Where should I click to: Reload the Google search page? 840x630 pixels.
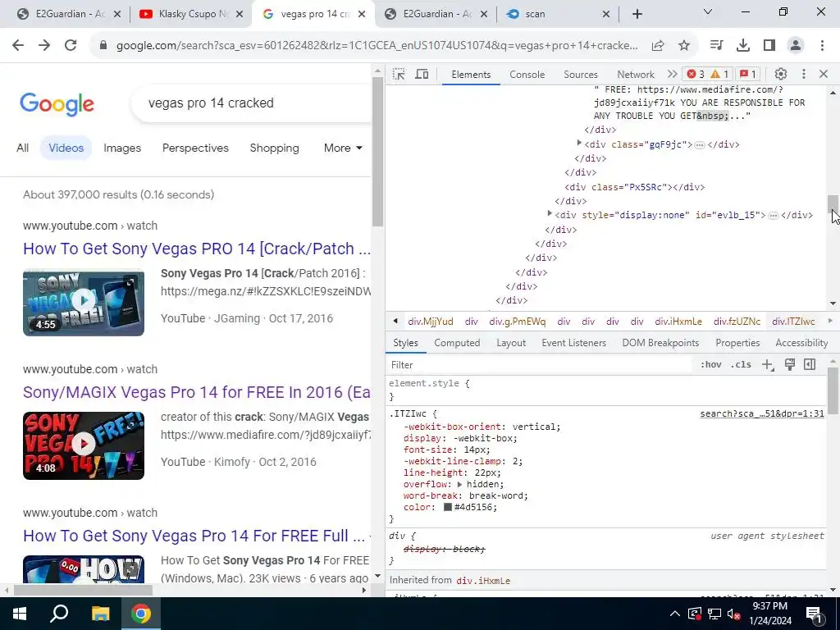tap(71, 46)
